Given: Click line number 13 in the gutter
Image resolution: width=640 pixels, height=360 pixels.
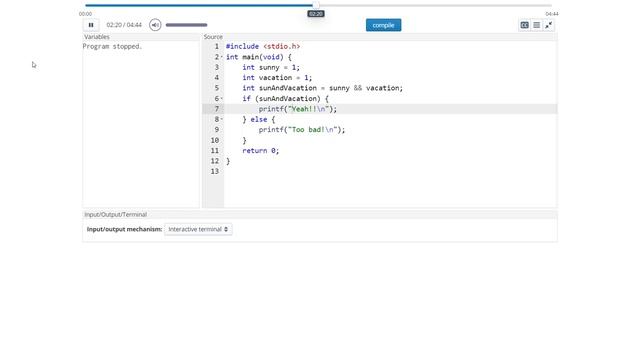Looking at the screenshot, I should click(215, 171).
